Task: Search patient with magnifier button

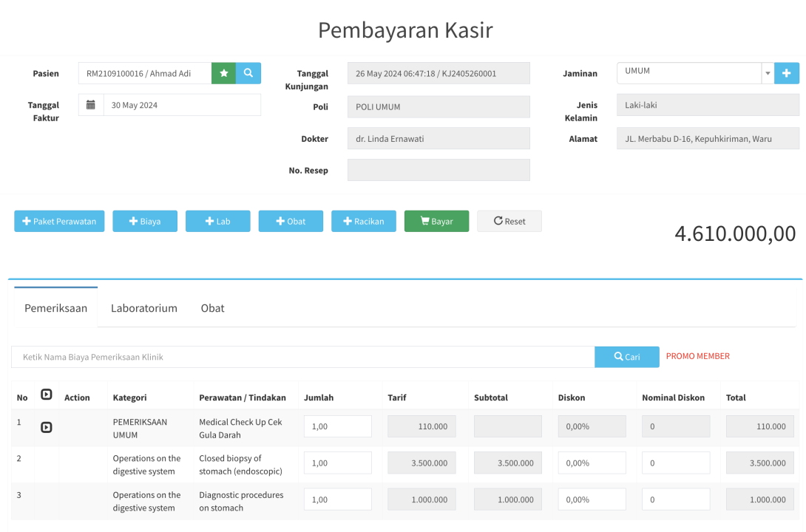Action: pos(248,73)
